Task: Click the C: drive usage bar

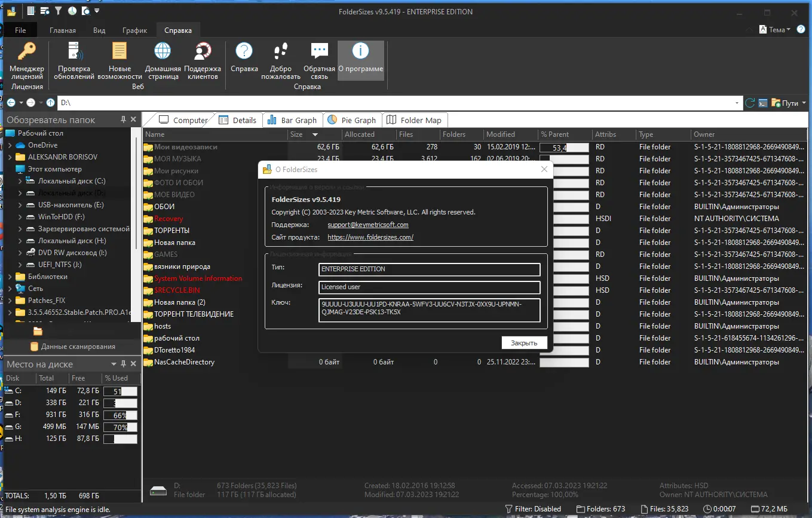Action: tap(120, 391)
